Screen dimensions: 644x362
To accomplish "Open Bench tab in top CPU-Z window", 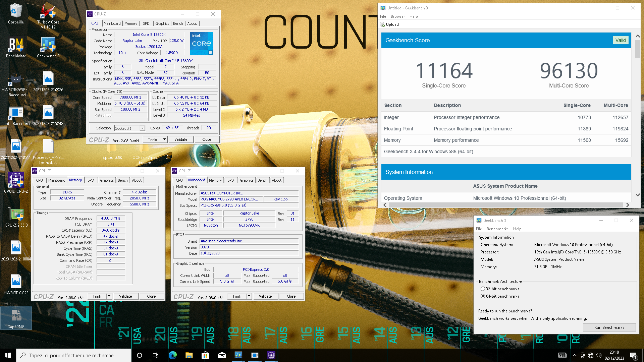I will click(178, 23).
